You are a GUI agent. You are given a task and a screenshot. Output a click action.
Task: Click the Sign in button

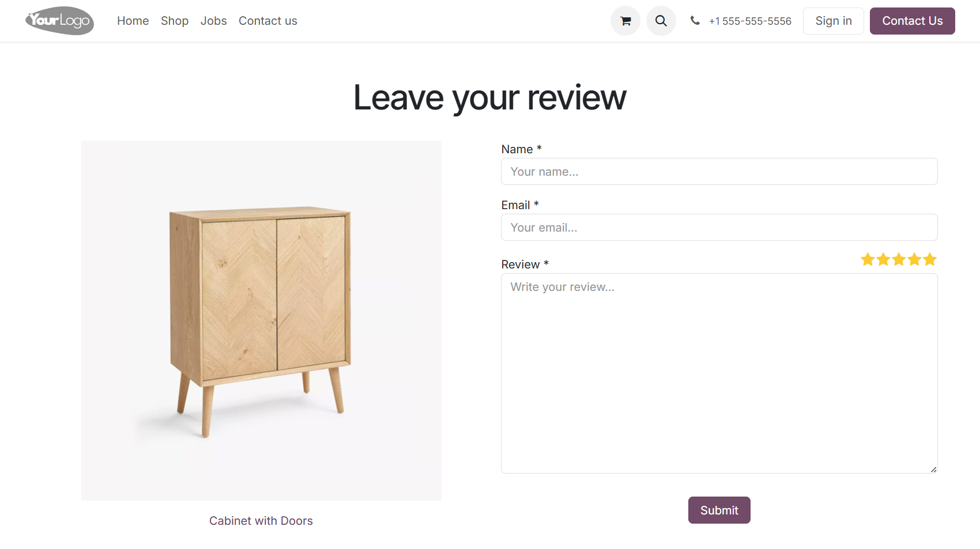pos(833,21)
